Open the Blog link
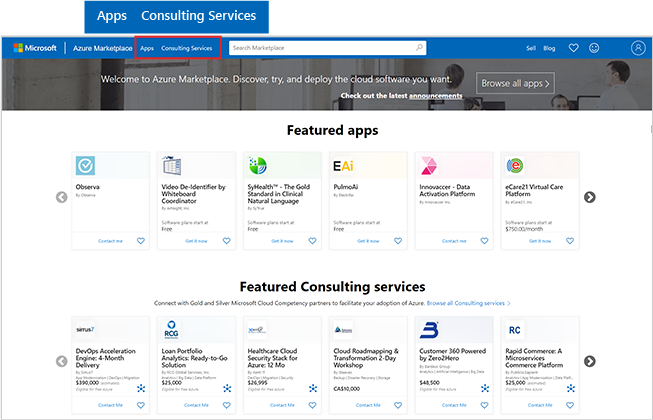This screenshot has width=653, height=420. 549,48
